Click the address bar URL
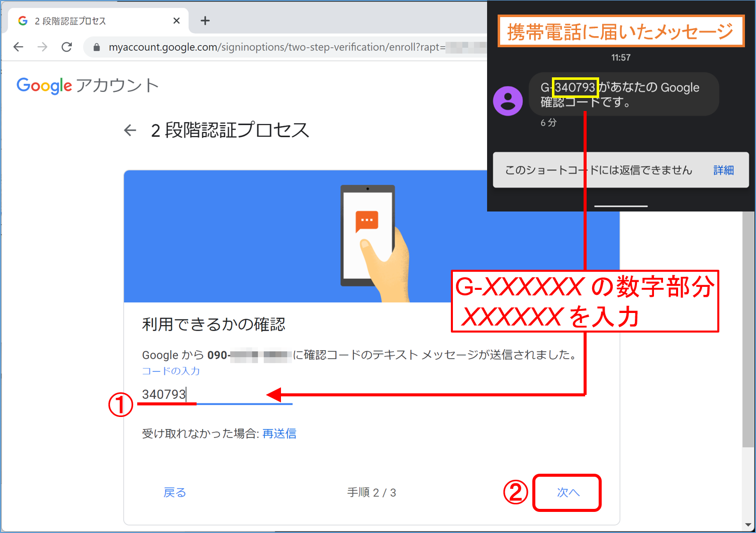Viewport: 756px width, 533px height. tap(277, 47)
